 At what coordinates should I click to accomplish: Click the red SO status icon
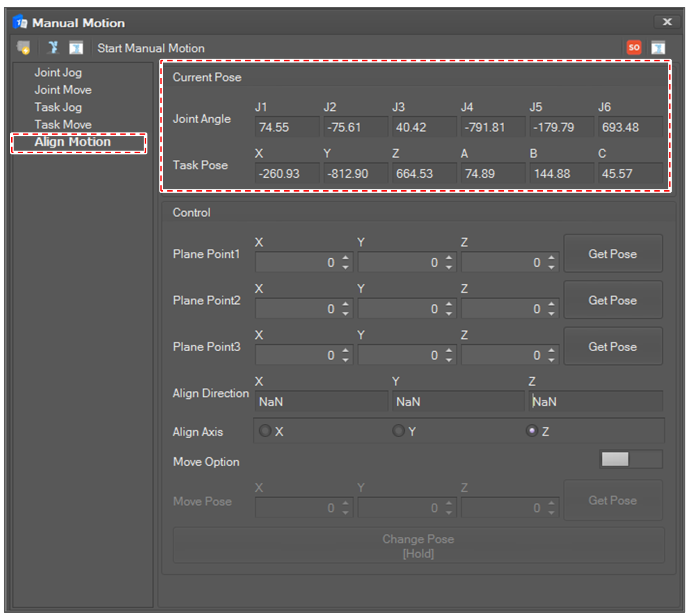tap(634, 47)
